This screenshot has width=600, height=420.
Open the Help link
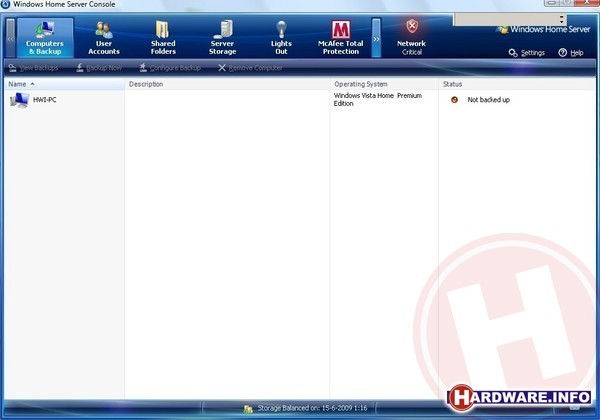point(571,53)
